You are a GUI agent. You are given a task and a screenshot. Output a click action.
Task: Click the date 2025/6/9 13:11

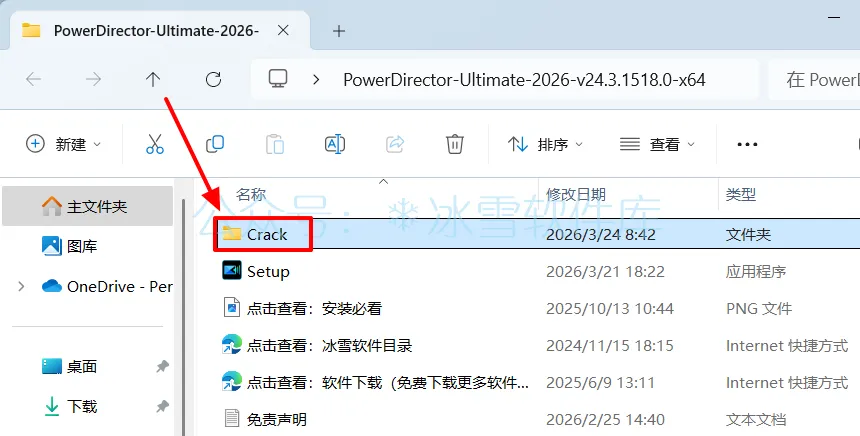(600, 382)
